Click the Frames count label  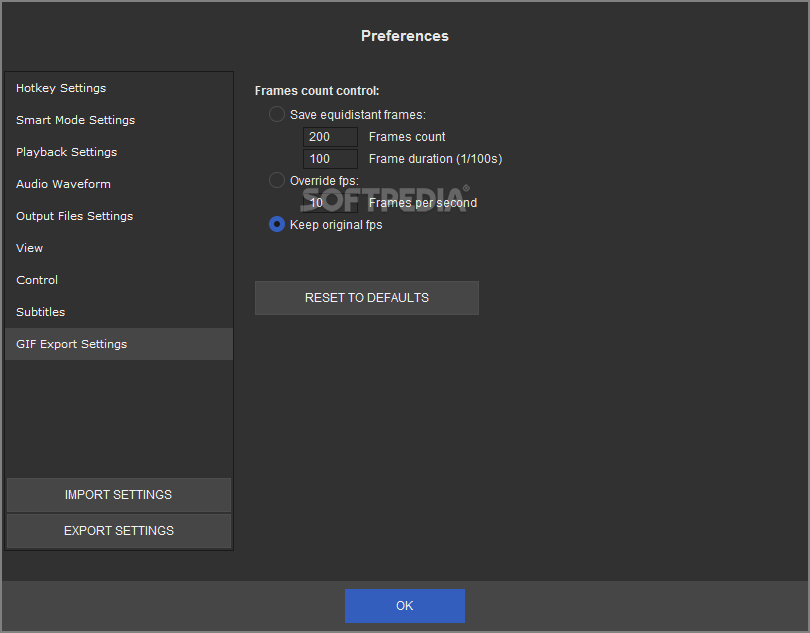407,137
